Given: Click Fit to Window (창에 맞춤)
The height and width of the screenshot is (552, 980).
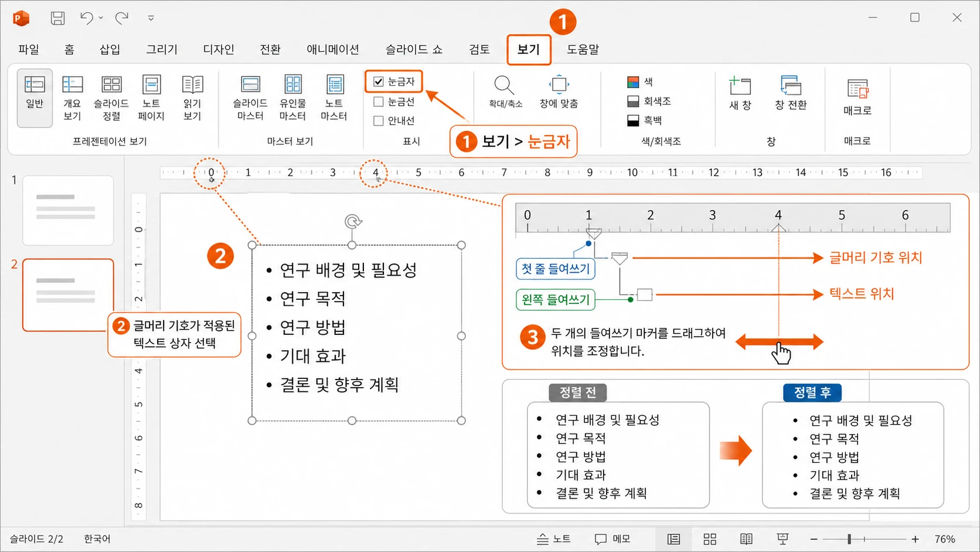Looking at the screenshot, I should click(x=559, y=92).
